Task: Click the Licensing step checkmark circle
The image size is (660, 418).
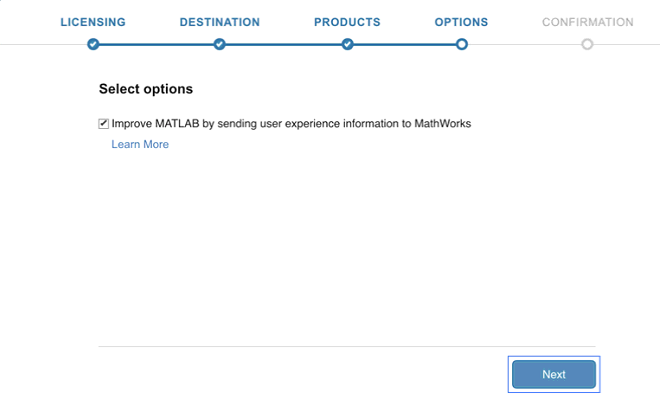Action: [93, 44]
